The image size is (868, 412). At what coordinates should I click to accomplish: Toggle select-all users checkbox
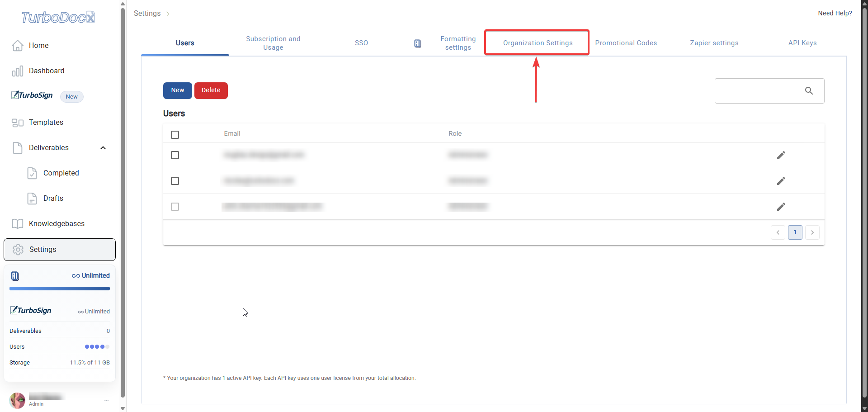pyautogui.click(x=175, y=135)
